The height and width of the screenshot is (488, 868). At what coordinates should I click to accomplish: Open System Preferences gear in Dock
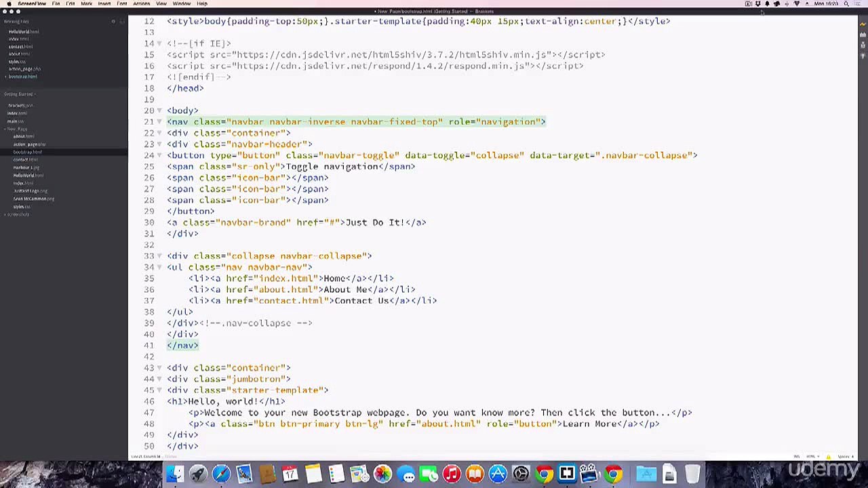pyautogui.click(x=521, y=474)
